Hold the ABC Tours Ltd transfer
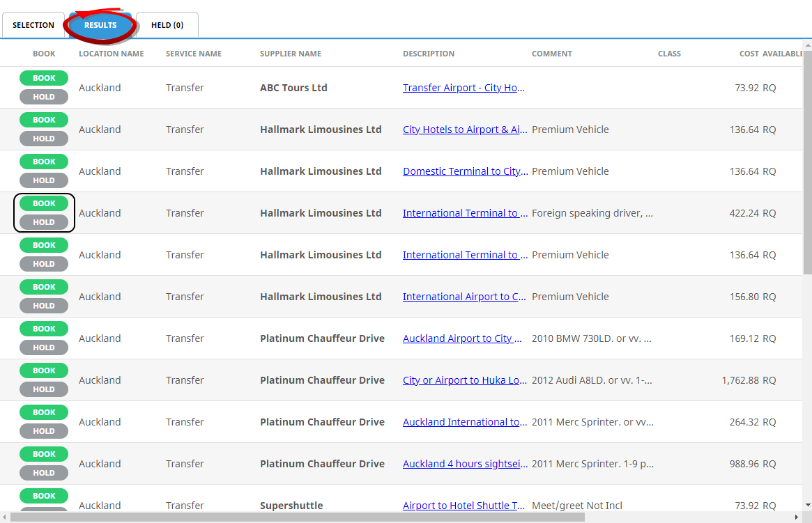Viewport: 812px width, 523px height. pos(44,97)
